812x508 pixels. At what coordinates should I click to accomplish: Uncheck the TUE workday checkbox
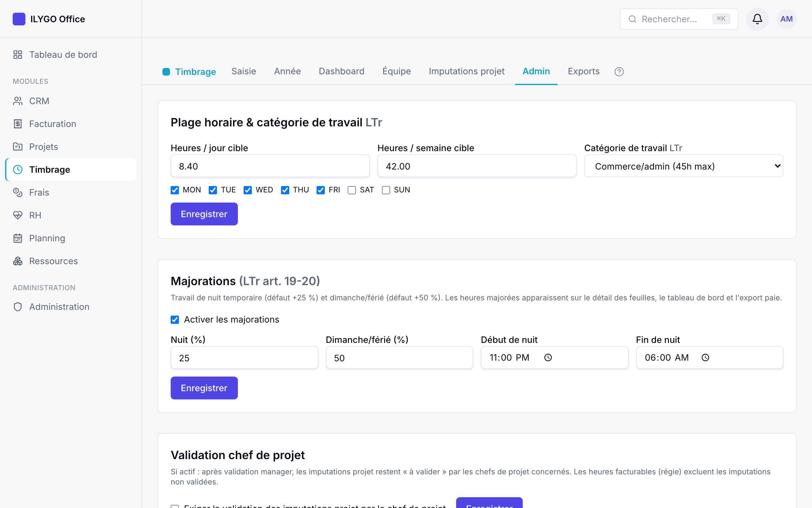(213, 190)
